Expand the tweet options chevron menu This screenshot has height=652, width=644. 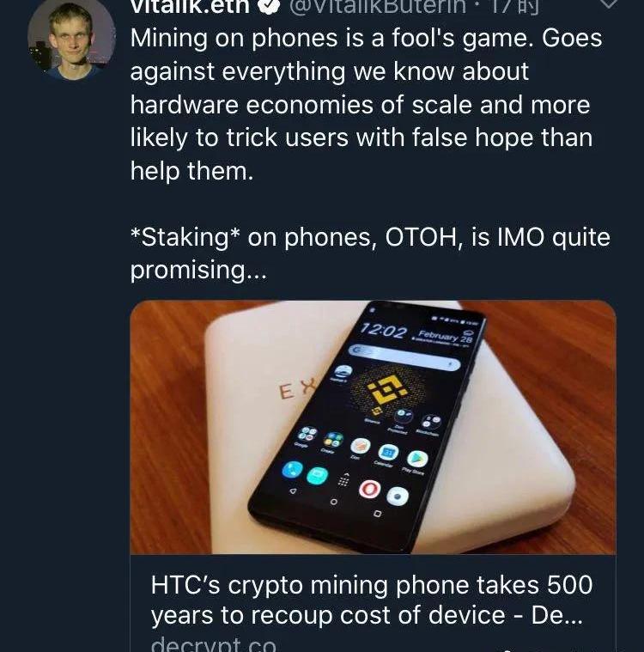(609, 3)
